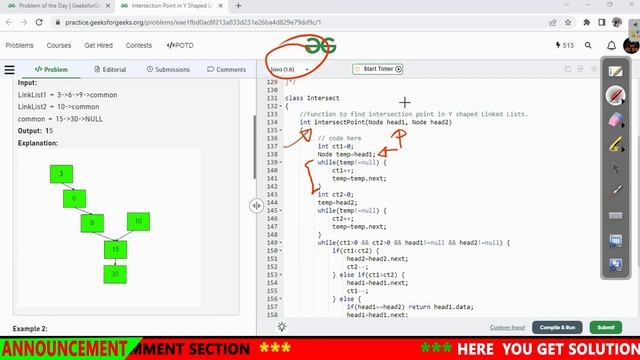This screenshot has width=640, height=360.
Task: Expand pen tool options arrow
Action: [x=623, y=102]
